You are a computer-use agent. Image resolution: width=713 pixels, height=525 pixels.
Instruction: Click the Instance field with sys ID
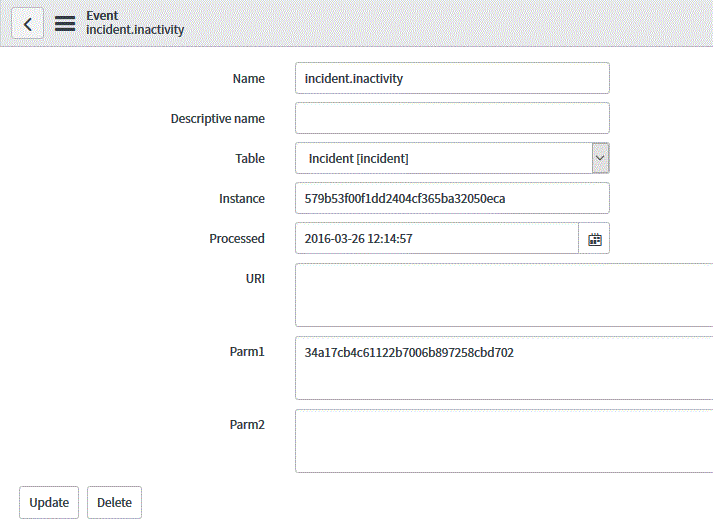point(452,198)
